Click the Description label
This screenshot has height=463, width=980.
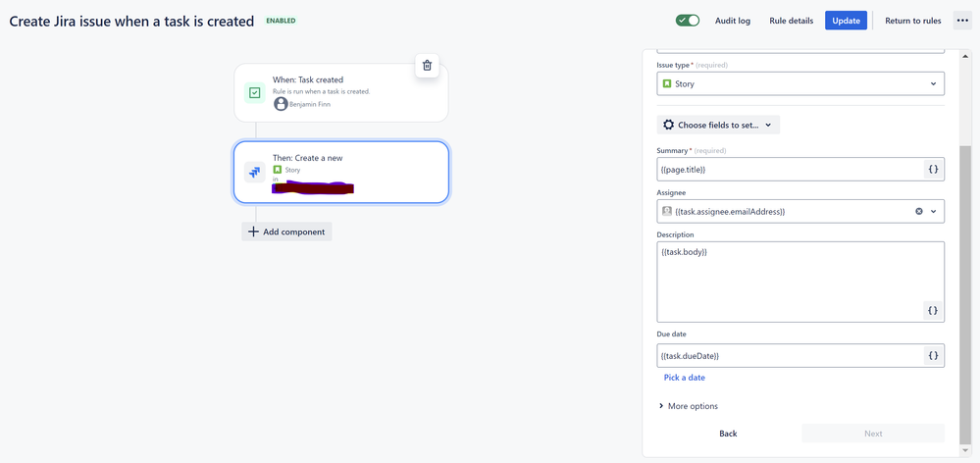tap(676, 234)
